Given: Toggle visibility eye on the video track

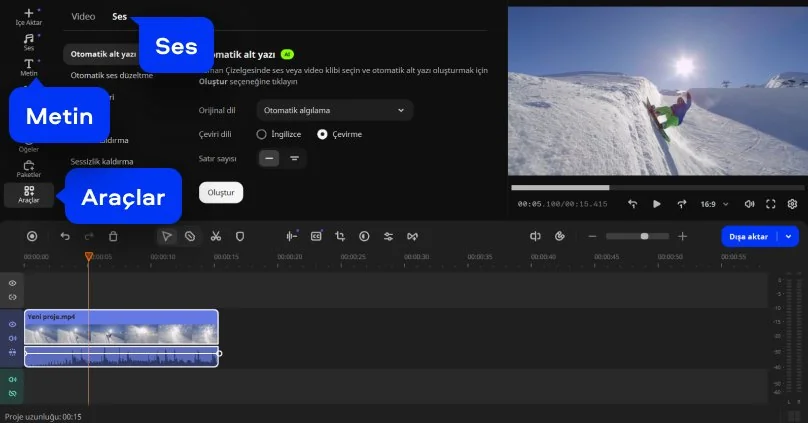Looking at the screenshot, I should click(13, 325).
